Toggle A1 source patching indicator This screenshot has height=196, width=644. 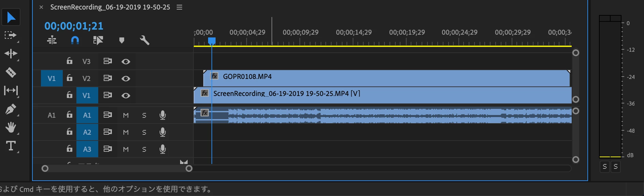[52, 115]
